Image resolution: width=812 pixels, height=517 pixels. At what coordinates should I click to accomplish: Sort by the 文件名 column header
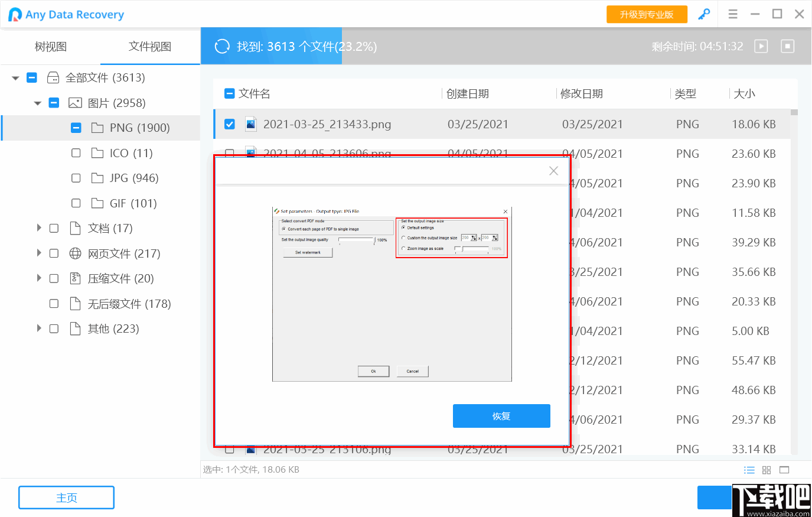[x=255, y=93]
